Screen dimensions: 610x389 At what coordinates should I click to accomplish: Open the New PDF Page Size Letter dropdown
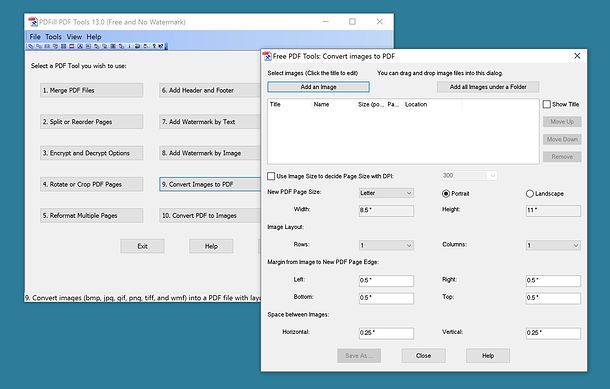[386, 193]
